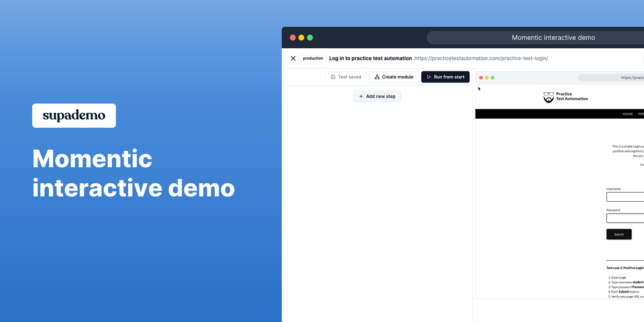Click the green traffic light in embedded browser
Image resolution: width=644 pixels, height=322 pixels.
pos(493,77)
